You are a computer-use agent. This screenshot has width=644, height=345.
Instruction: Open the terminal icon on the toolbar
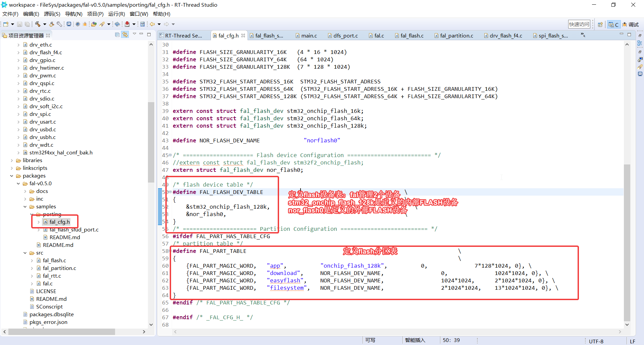point(69,24)
